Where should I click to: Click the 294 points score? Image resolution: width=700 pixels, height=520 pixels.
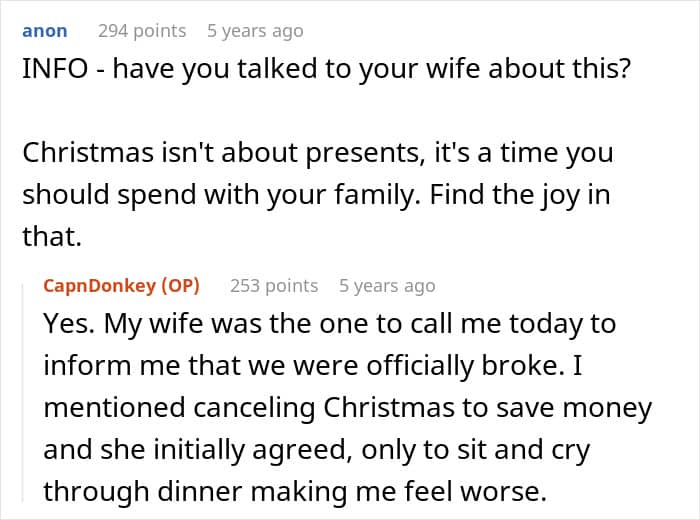tap(141, 31)
